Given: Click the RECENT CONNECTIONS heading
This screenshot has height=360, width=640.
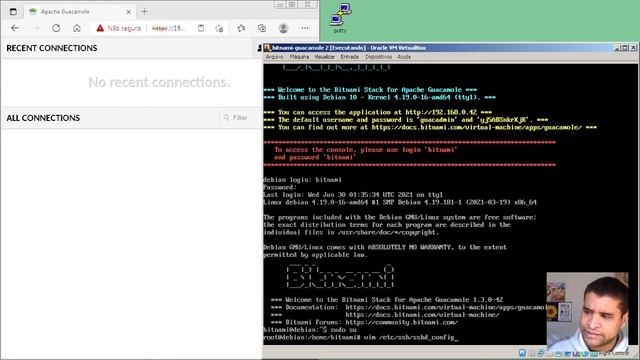Looking at the screenshot, I should (52, 48).
